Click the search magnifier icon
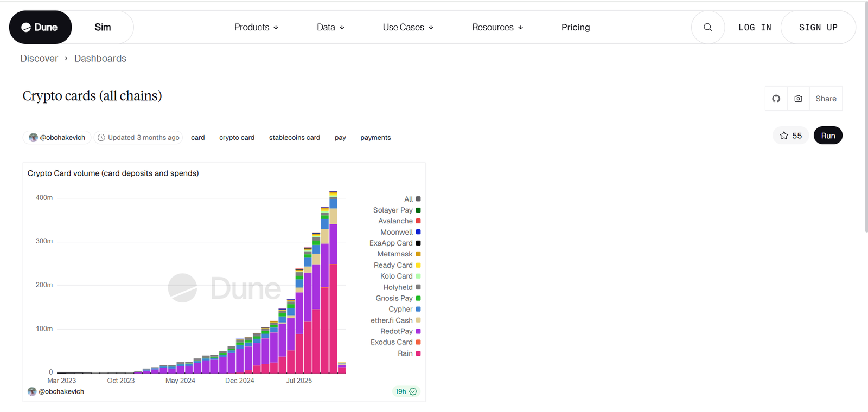The height and width of the screenshot is (412, 868). (x=707, y=27)
